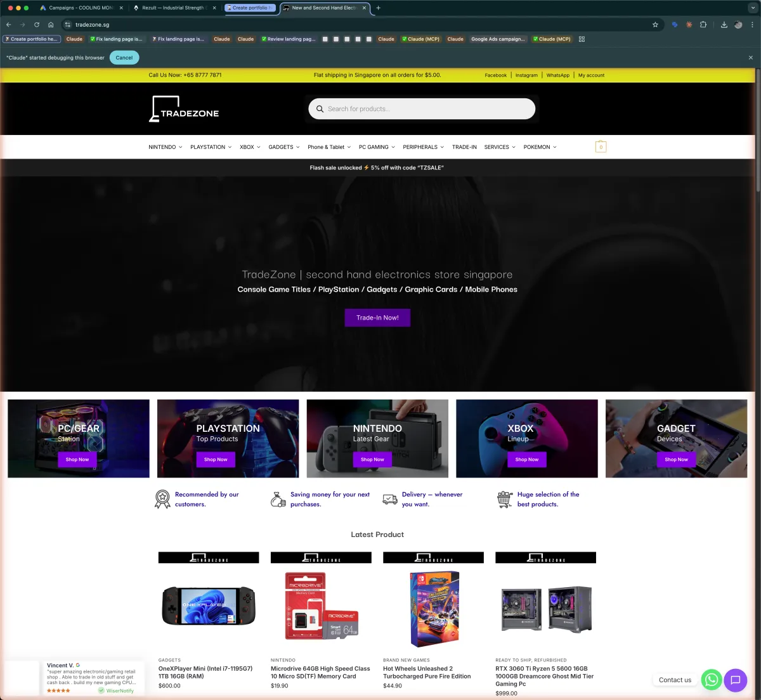Open the TRADE-IN menu item
Viewport: 761px width, 700px height.
pyautogui.click(x=464, y=147)
